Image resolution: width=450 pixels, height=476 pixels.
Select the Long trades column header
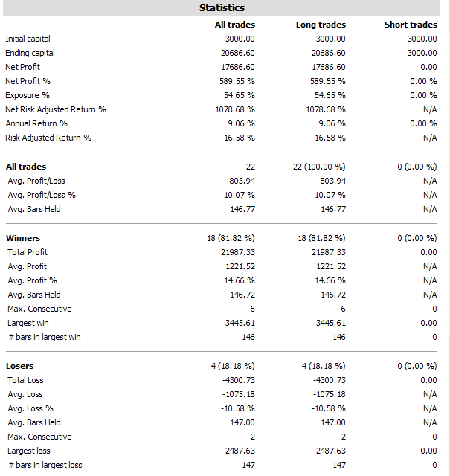click(321, 25)
